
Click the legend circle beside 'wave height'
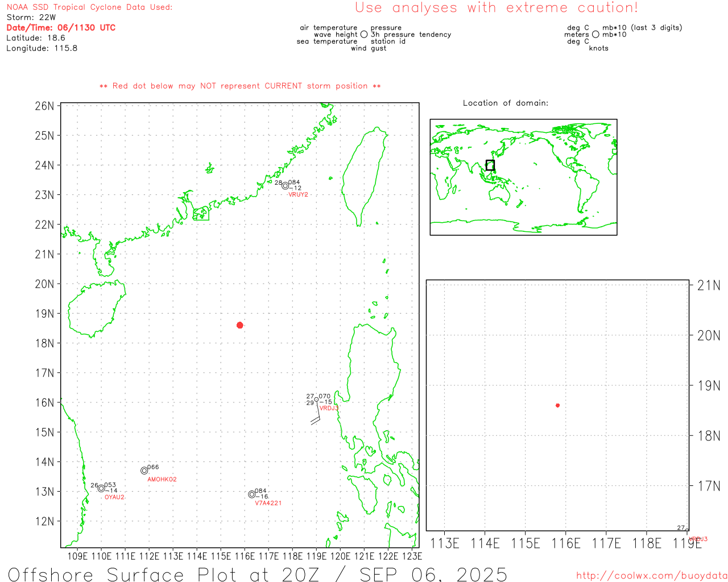(x=364, y=34)
